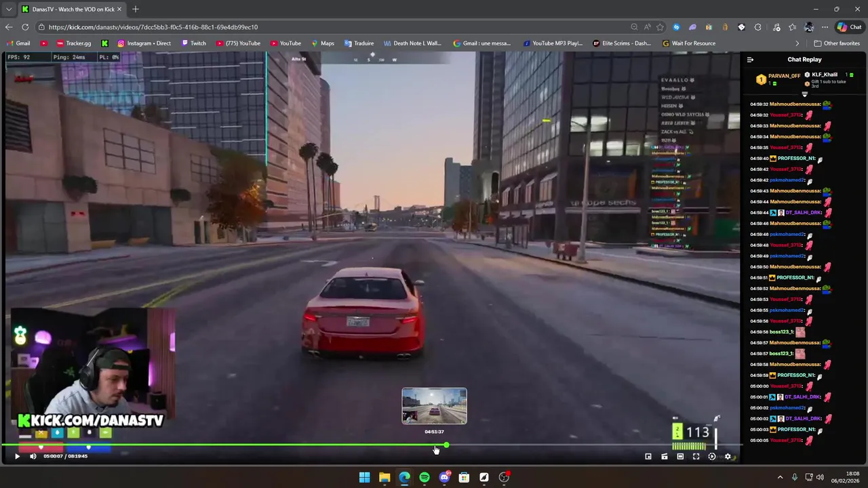Open the tab search dropdown arrow
The height and width of the screenshot is (488, 868).
[8, 9]
